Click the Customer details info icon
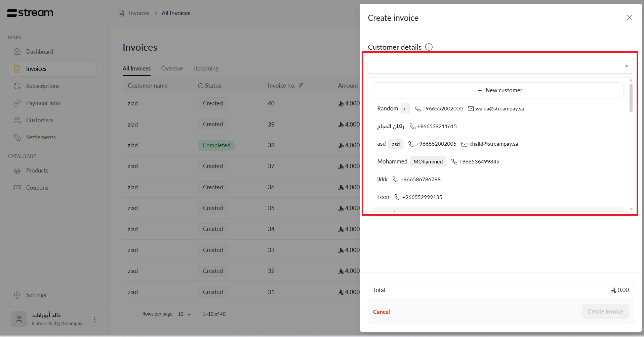 (x=429, y=47)
